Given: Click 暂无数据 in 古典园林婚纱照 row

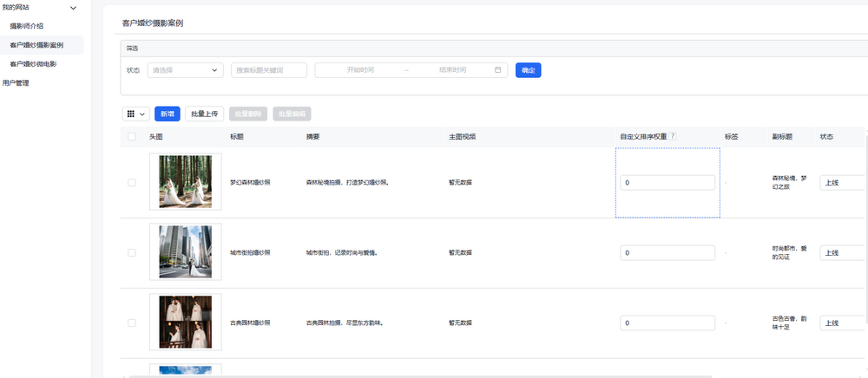Looking at the screenshot, I should pos(461,323).
